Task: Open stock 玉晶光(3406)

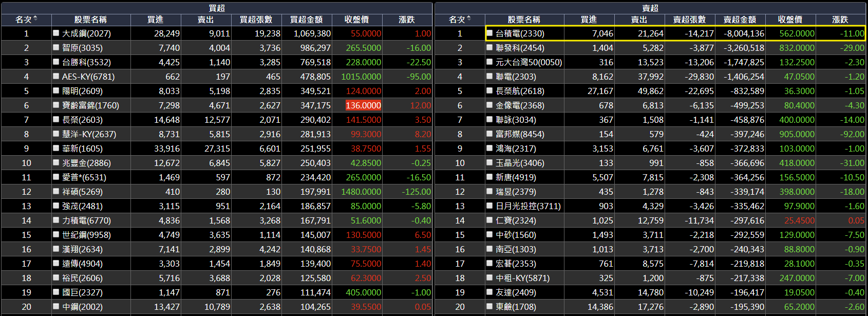Action: (x=520, y=163)
